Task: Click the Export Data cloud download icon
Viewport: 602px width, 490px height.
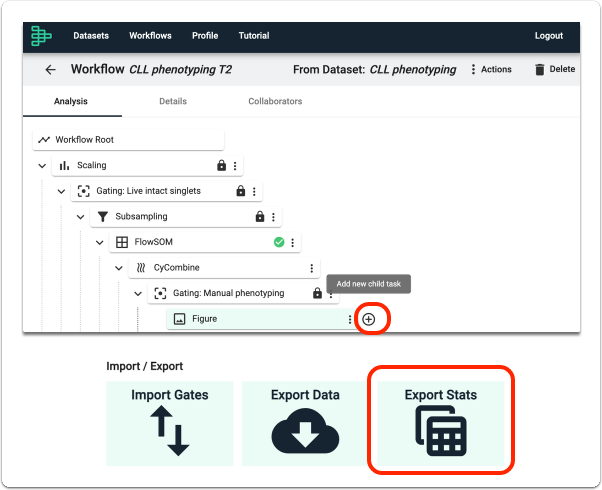Action: [305, 431]
